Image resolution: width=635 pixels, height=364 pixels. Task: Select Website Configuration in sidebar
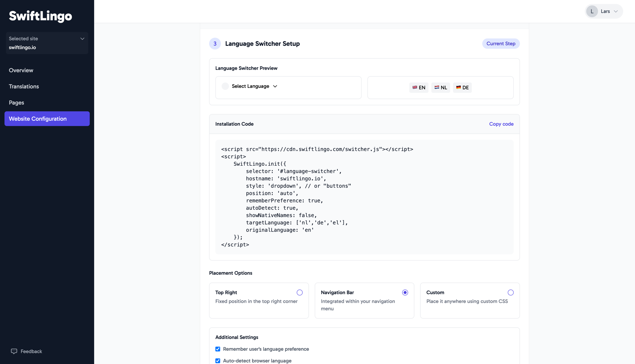(47, 119)
